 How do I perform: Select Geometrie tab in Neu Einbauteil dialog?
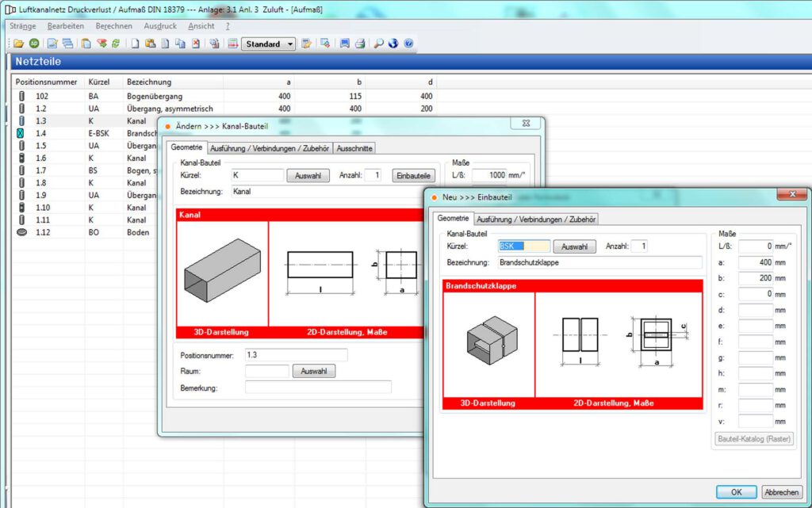pos(453,218)
